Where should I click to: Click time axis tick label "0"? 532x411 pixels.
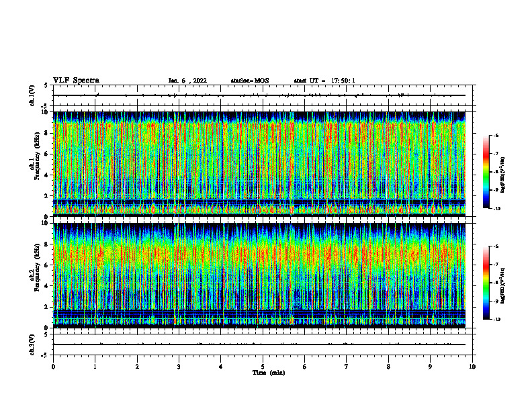coord(53,367)
